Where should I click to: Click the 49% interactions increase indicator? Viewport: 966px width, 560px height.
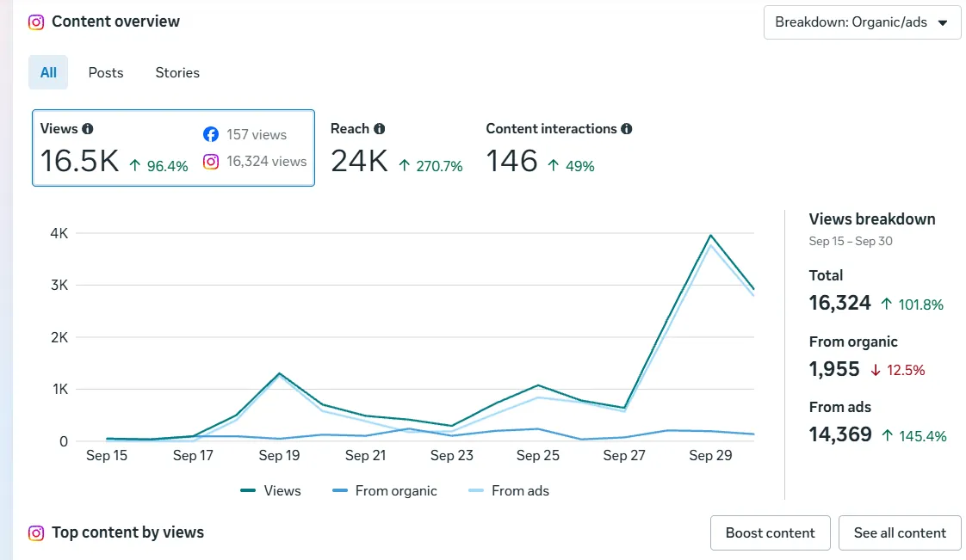pos(571,166)
